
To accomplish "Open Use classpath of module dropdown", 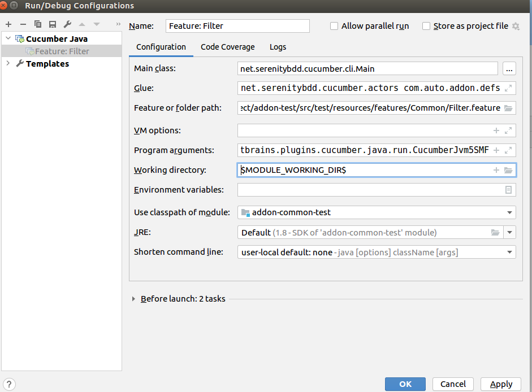I will point(509,212).
